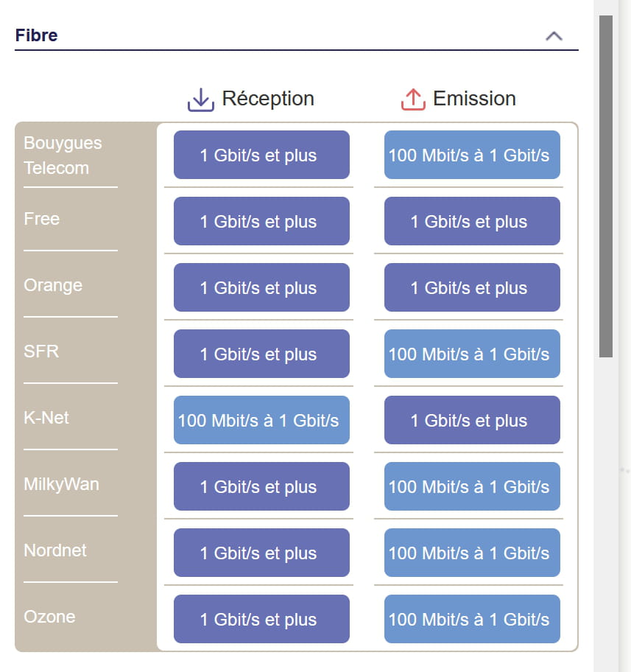Select K-Net operator label
Image resolution: width=631 pixels, height=672 pixels.
[x=46, y=418]
